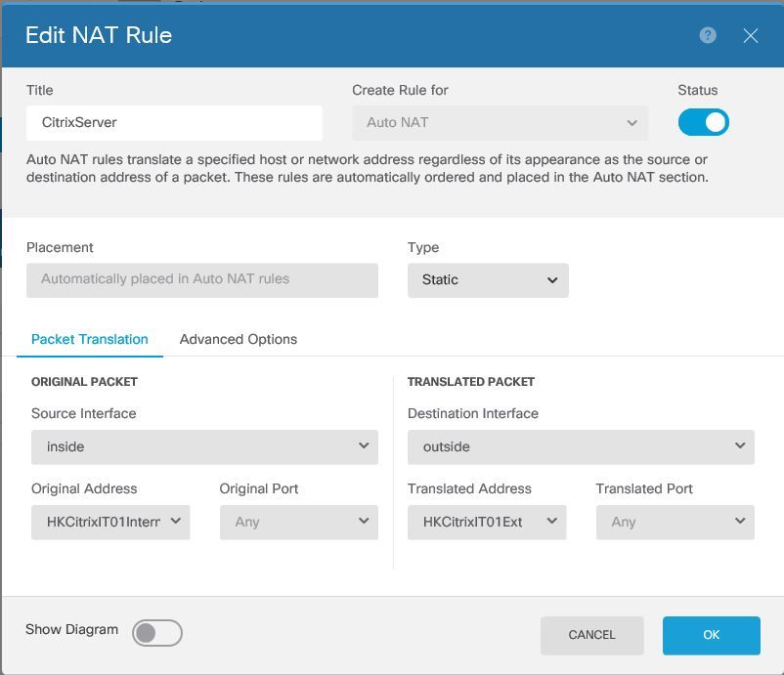Confirm with the OK button
784x675 pixels.
[x=712, y=635]
